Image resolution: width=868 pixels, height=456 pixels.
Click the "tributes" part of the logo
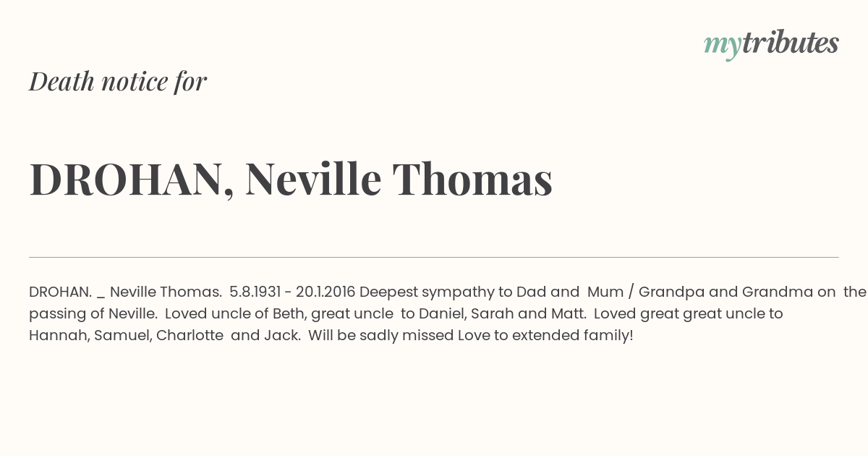[x=790, y=43]
